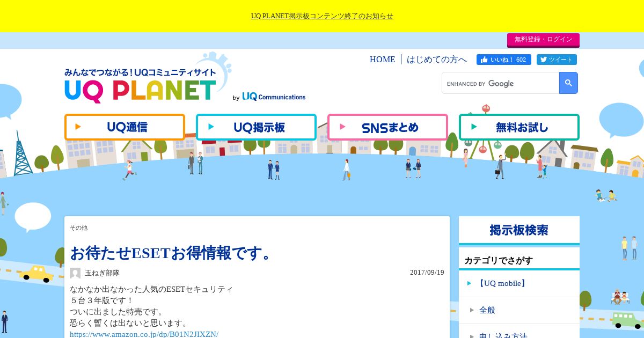
Task: Open the amazon.co.jp product link
Action: point(144,334)
